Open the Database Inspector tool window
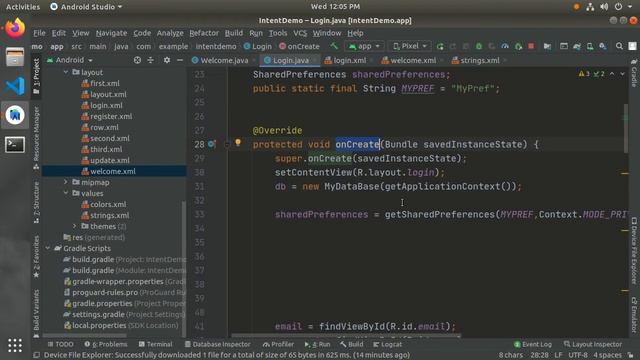This screenshot has height=360, width=640. [x=218, y=344]
